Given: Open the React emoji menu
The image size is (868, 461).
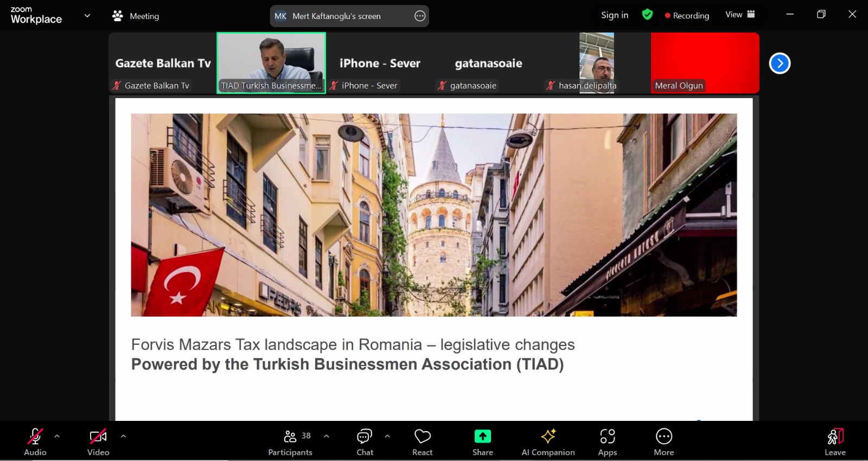Looking at the screenshot, I should click(422, 443).
